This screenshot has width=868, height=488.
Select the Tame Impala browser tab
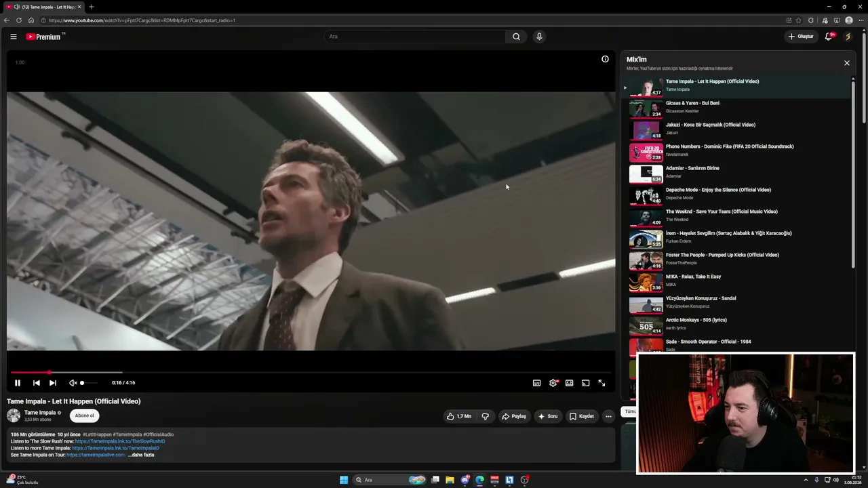coord(43,7)
